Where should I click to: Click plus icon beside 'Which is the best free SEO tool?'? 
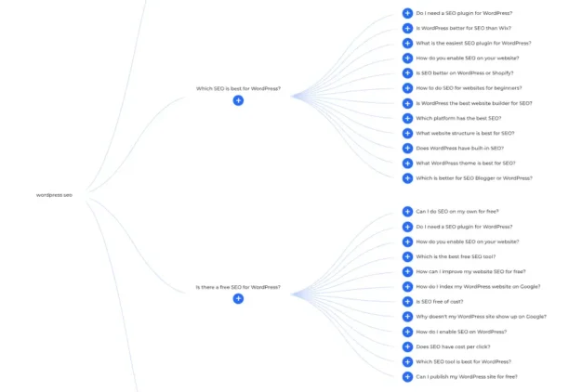(407, 256)
